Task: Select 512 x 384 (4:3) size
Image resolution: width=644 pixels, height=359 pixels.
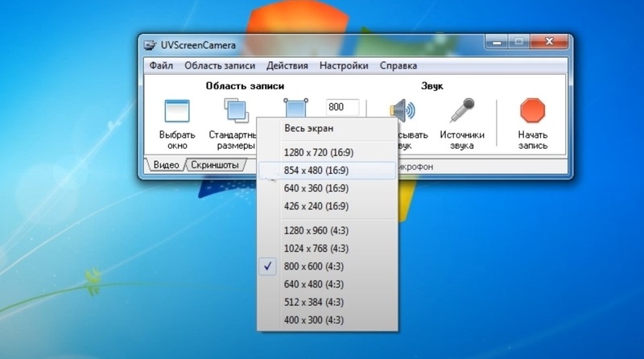Action: coord(328,302)
